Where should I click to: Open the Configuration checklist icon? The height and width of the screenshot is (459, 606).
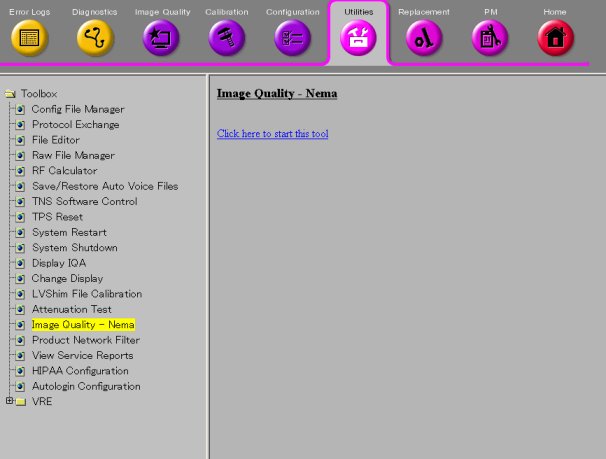[293, 38]
